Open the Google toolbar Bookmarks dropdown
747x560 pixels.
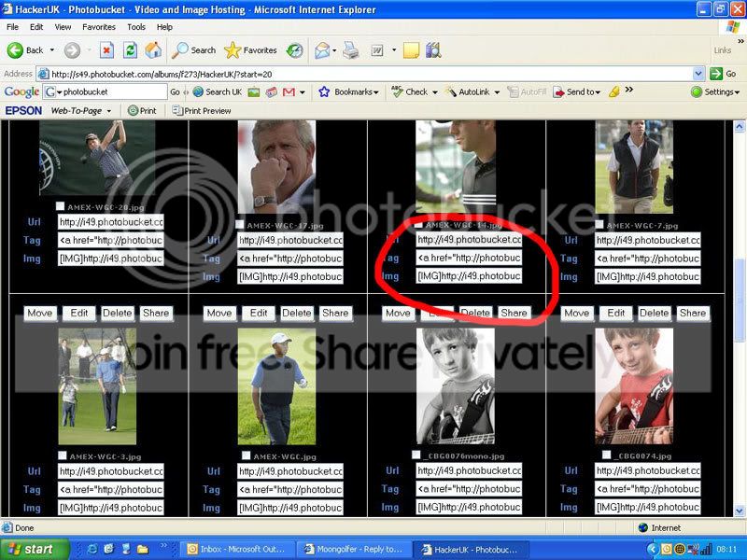[x=349, y=91]
